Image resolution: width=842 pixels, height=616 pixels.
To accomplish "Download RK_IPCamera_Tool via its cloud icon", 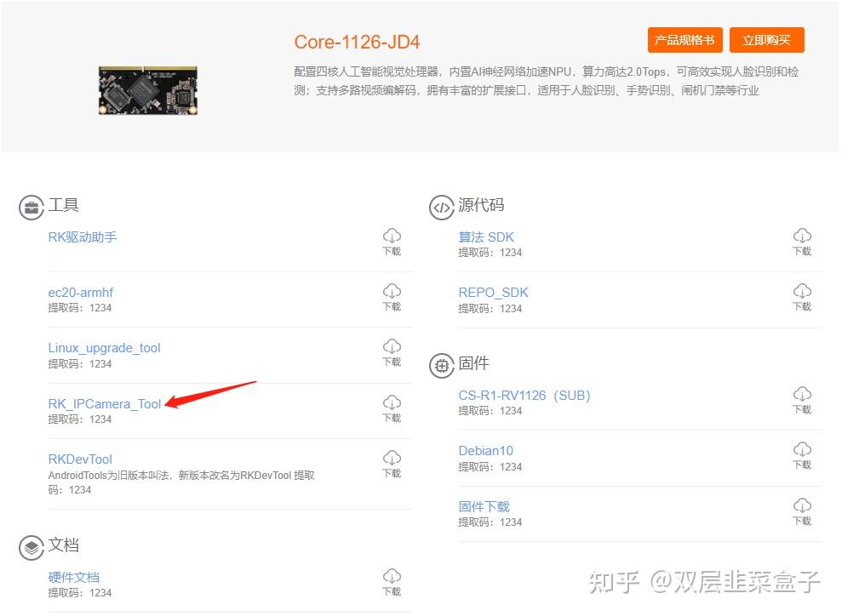I will [392, 402].
